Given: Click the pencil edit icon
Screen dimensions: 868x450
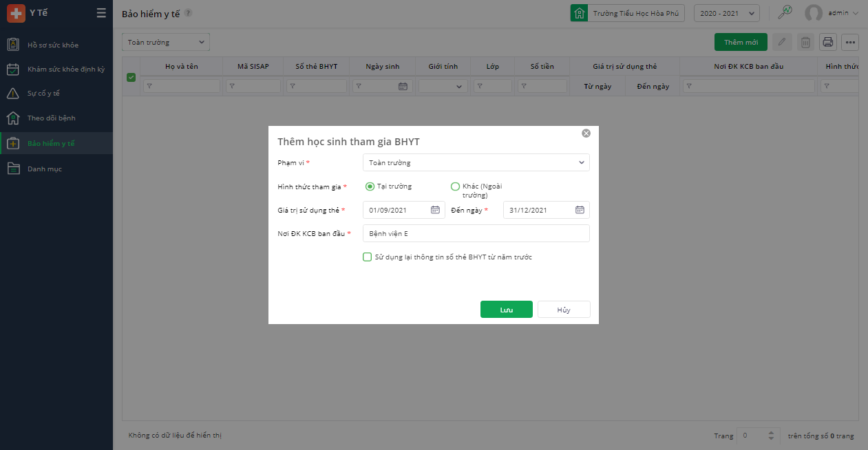Looking at the screenshot, I should coord(781,42).
